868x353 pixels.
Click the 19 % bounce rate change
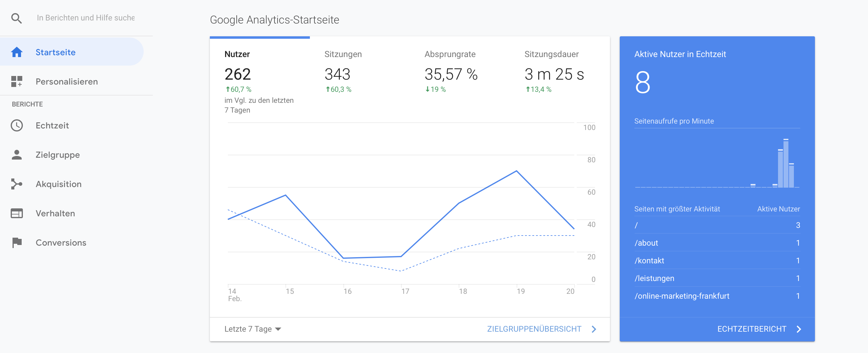pos(435,89)
